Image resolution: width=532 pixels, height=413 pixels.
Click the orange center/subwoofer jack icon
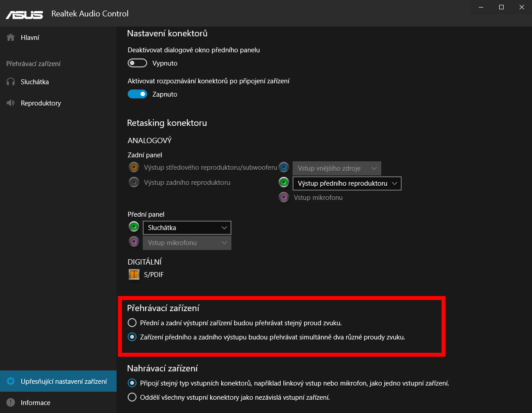133,168
